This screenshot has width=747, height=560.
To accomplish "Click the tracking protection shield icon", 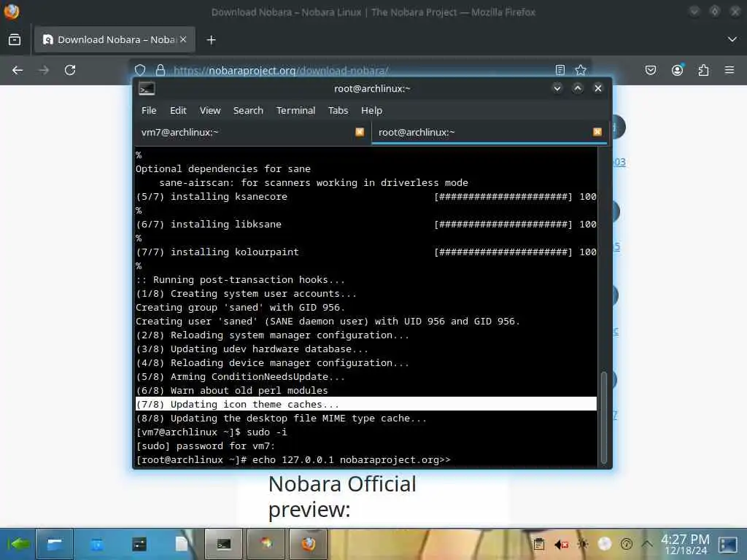I will coord(140,71).
